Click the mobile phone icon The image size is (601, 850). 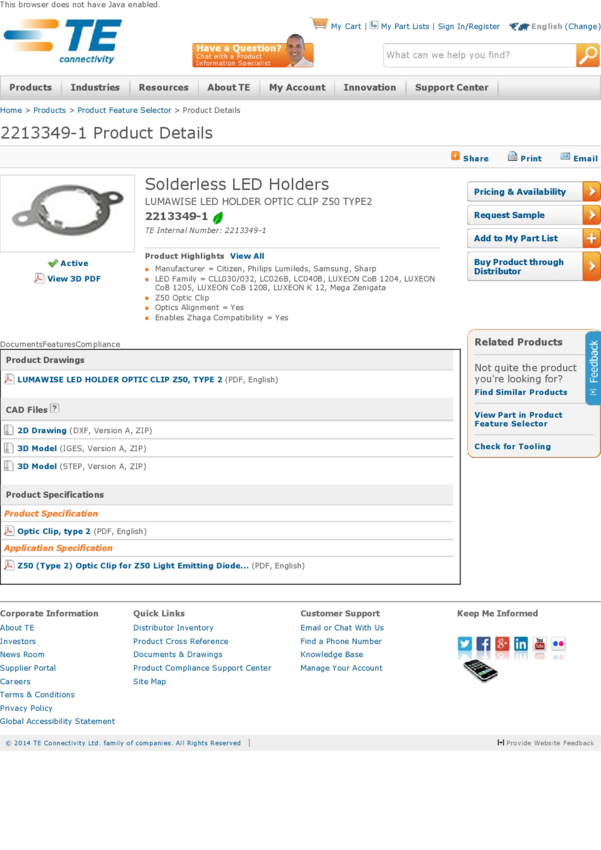point(480,671)
